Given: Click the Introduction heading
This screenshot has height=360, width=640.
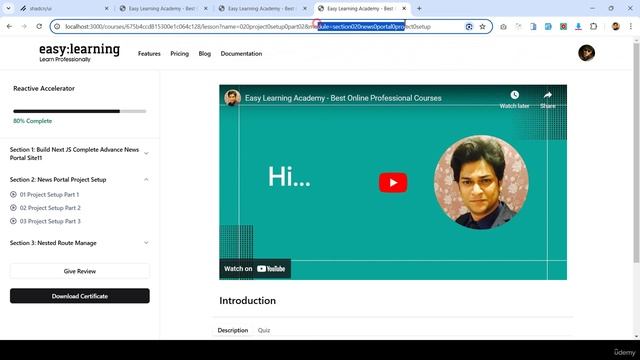Looking at the screenshot, I should (247, 300).
